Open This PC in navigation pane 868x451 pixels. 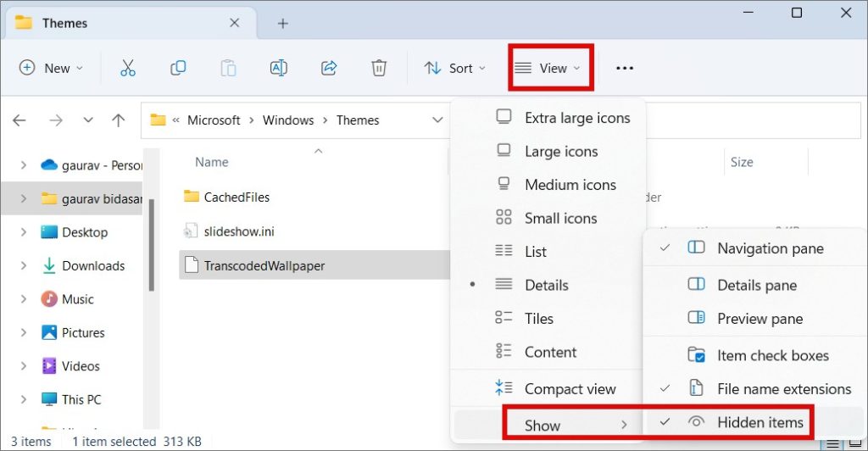71,399
